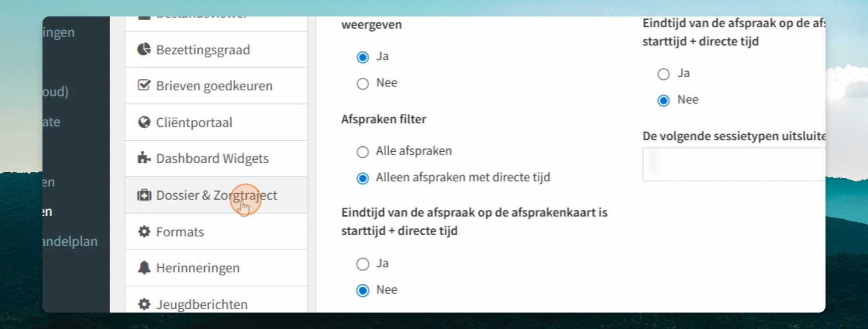This screenshot has width=868, height=329.
Task: Open the Cliëntportaal menu entry
Action: (x=216, y=122)
